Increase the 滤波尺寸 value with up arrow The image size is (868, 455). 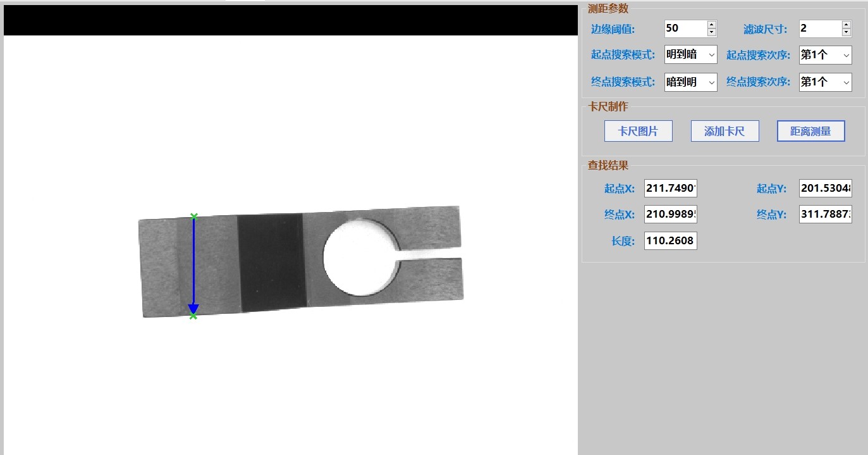[847, 24]
